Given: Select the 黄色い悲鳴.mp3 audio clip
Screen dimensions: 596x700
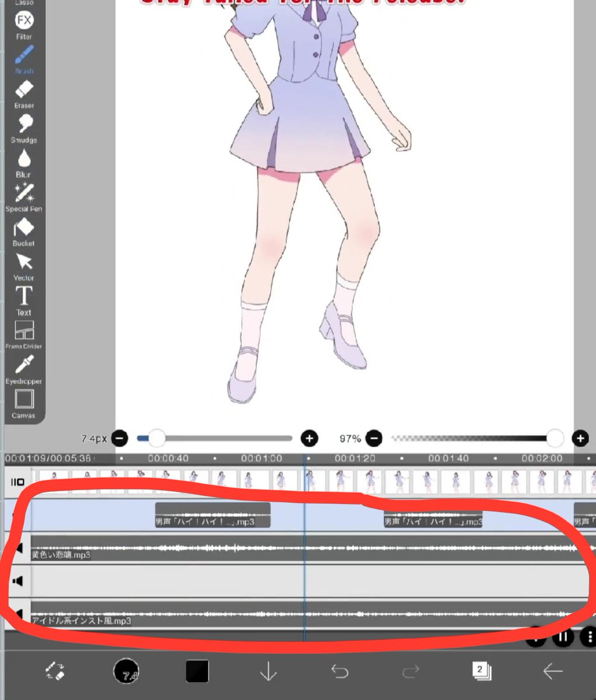Looking at the screenshot, I should tap(313, 548).
